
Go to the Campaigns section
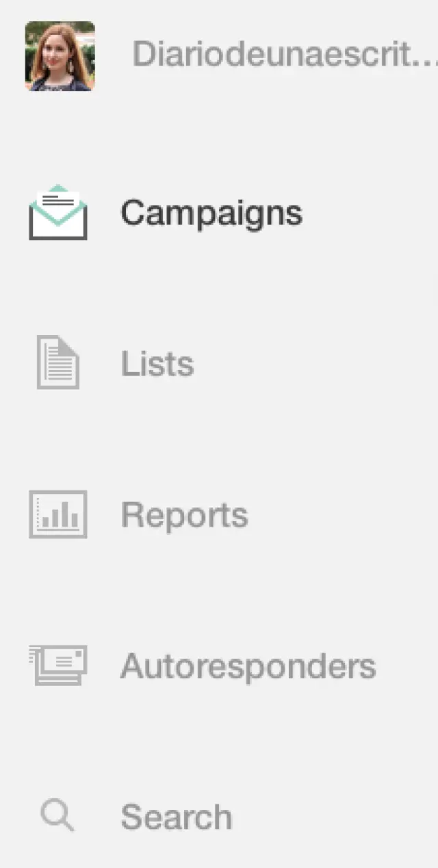(x=211, y=213)
